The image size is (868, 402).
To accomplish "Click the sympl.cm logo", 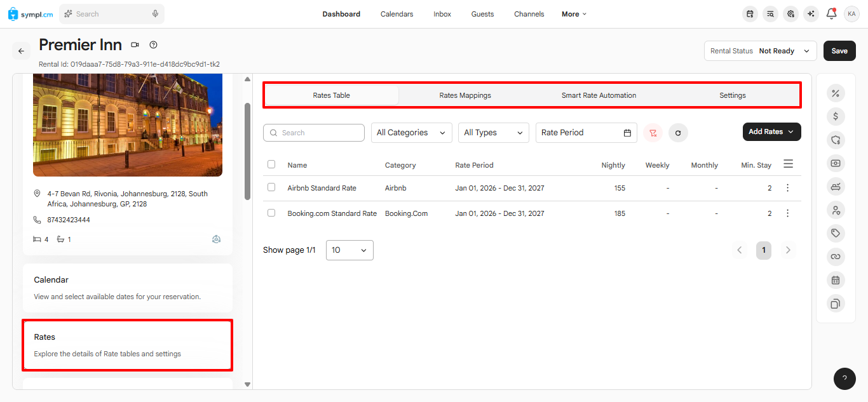I will 31,14.
